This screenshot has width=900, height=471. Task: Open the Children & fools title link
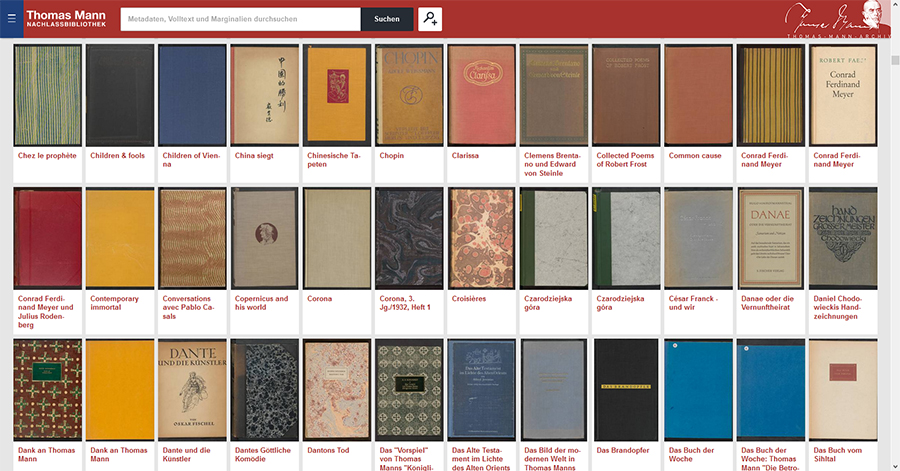pyautogui.click(x=118, y=155)
